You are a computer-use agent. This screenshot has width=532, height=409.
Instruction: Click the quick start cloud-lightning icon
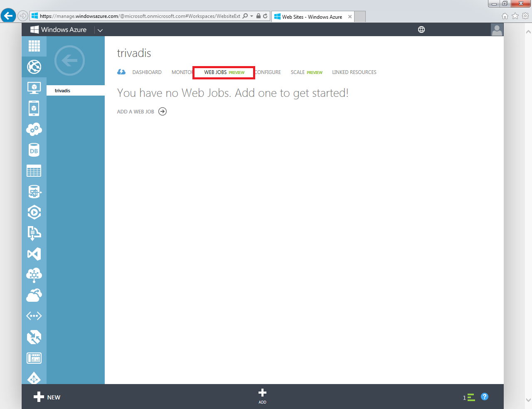point(121,72)
